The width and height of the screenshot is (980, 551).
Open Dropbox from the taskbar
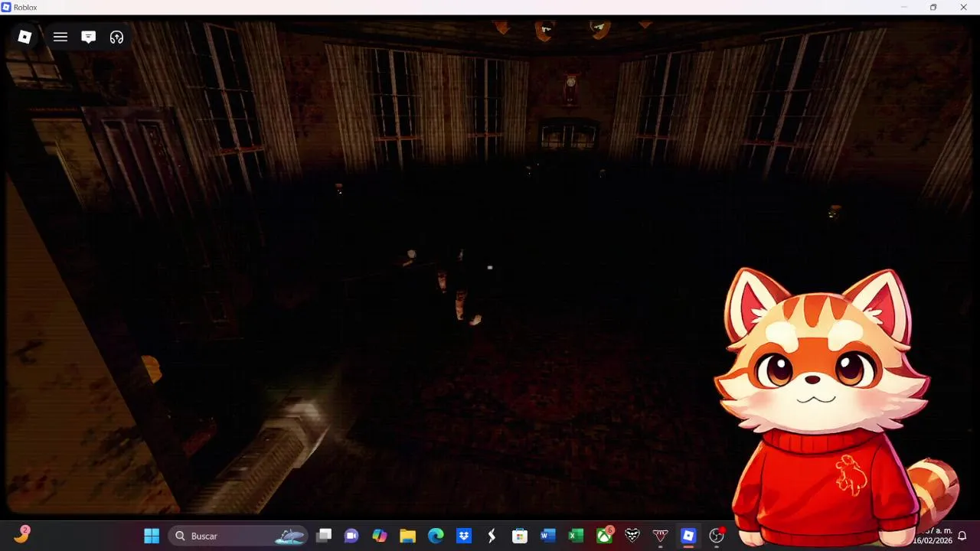click(x=464, y=536)
